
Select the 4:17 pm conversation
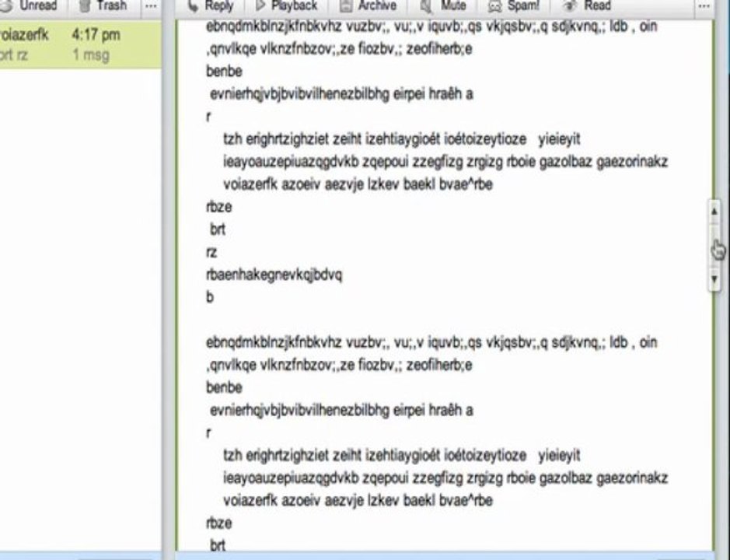coord(81,45)
